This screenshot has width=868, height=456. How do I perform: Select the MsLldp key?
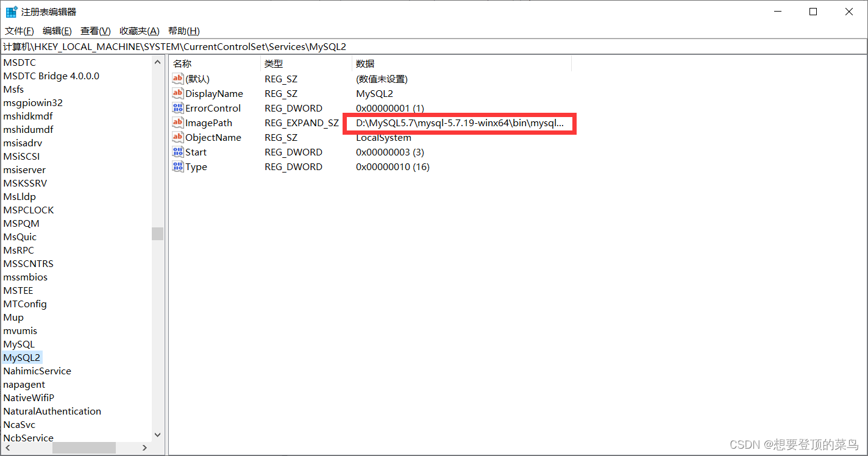(20, 196)
